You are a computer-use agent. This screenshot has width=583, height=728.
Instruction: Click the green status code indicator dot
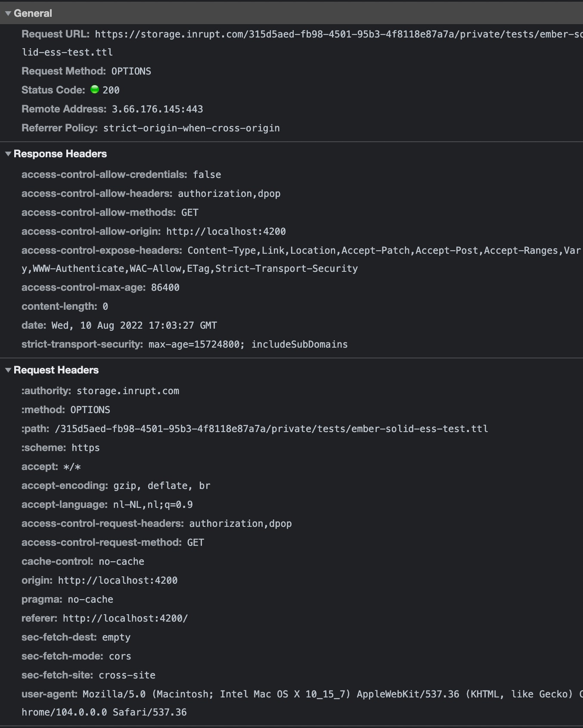click(95, 90)
